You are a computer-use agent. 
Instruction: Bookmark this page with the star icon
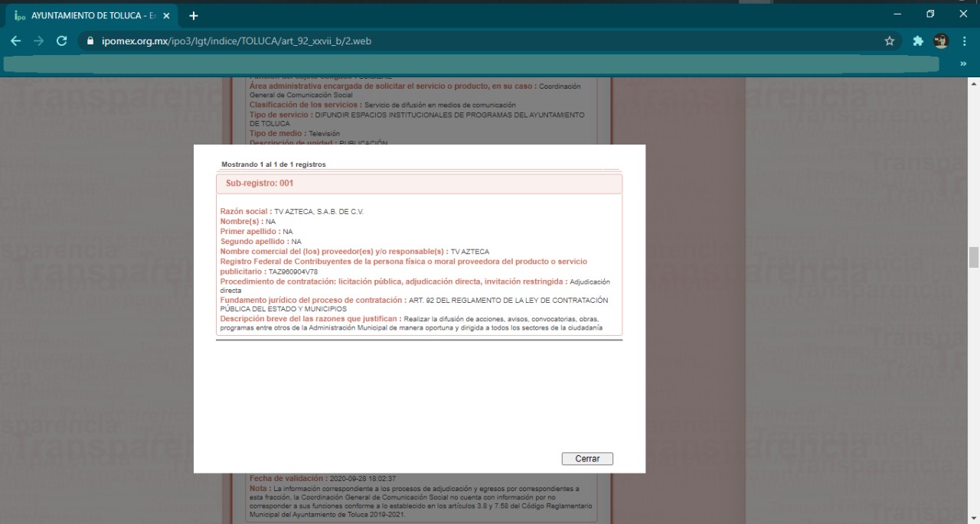point(890,41)
